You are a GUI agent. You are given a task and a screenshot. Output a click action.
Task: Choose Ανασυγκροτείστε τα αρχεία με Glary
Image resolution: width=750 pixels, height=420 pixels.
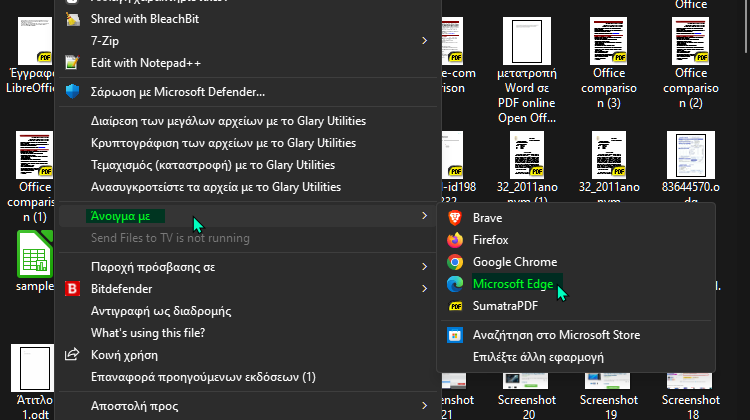248,187
